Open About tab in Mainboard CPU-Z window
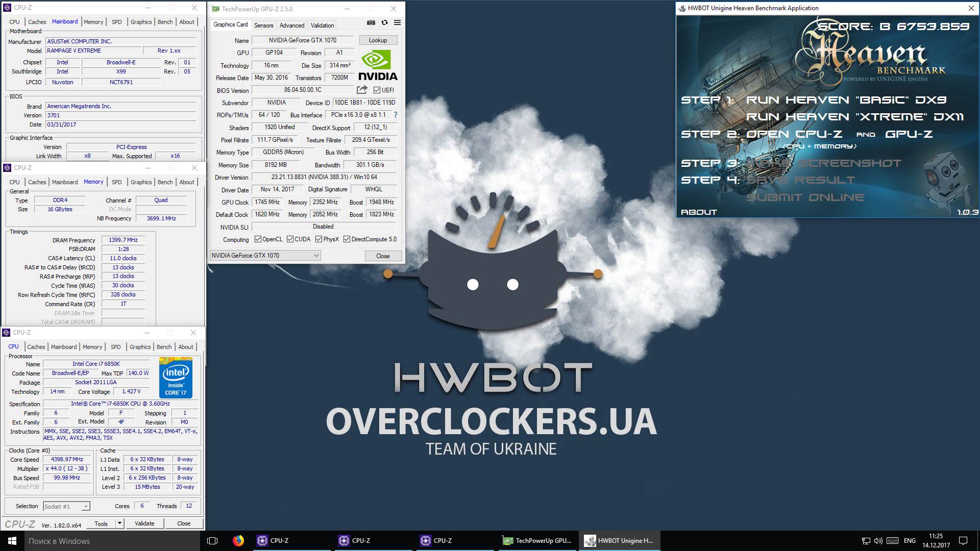The width and height of the screenshot is (980, 551). click(x=187, y=22)
